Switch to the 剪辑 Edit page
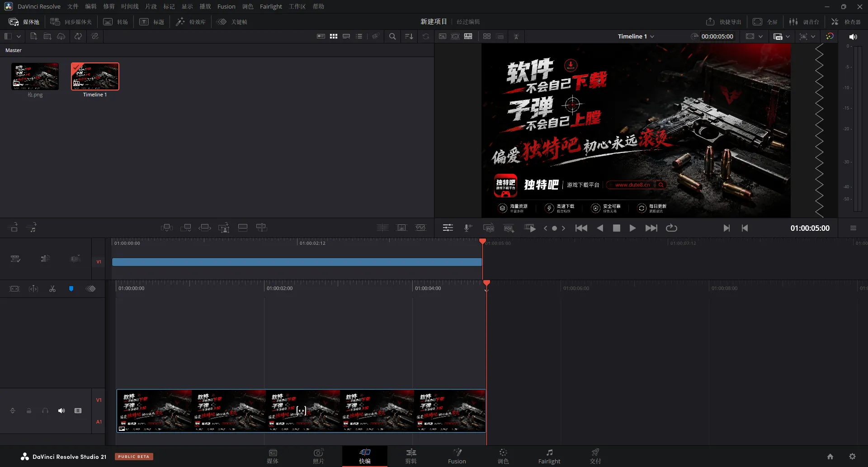This screenshot has width=868, height=467. [x=411, y=456]
